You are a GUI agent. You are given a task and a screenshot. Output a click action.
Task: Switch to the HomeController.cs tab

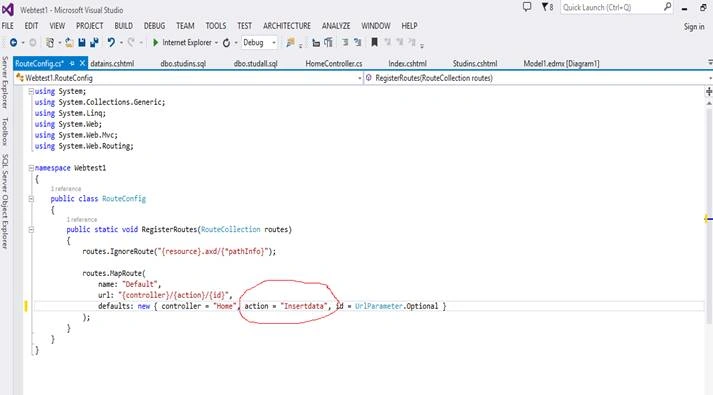[334, 64]
